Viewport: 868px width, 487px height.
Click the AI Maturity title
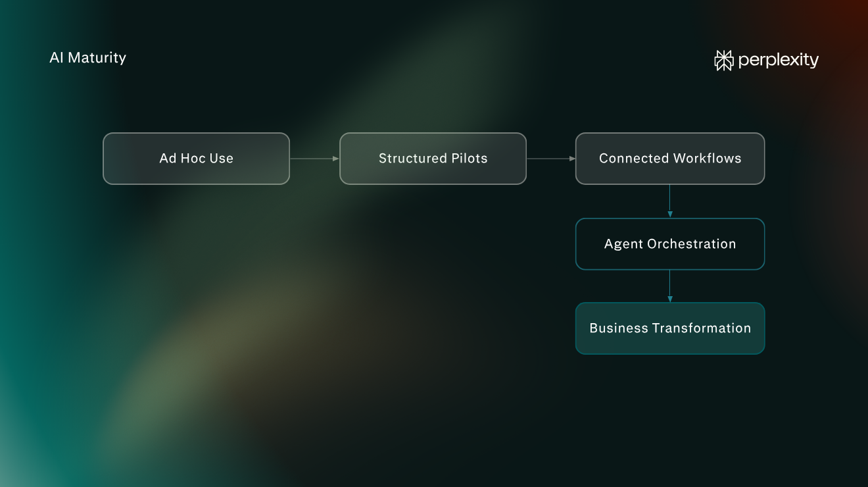point(87,58)
